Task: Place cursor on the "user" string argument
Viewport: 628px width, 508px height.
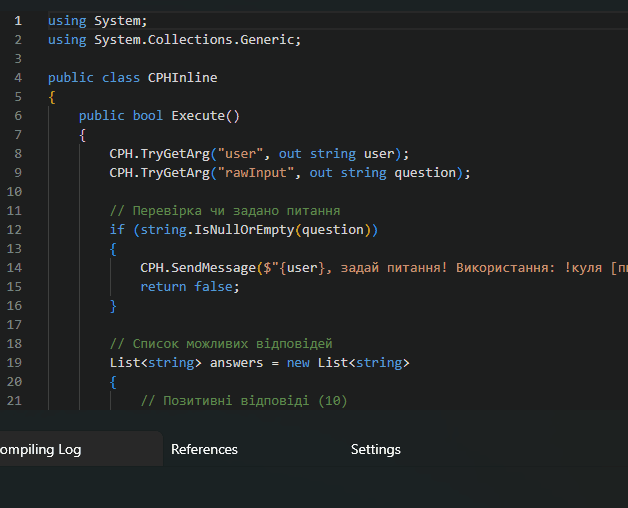Action: click(240, 153)
